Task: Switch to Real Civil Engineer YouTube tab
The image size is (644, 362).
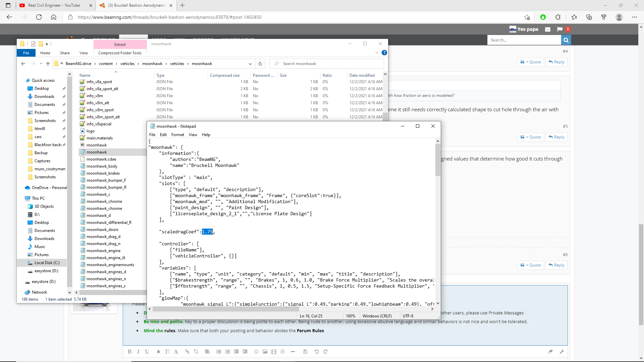Action: (56, 5)
